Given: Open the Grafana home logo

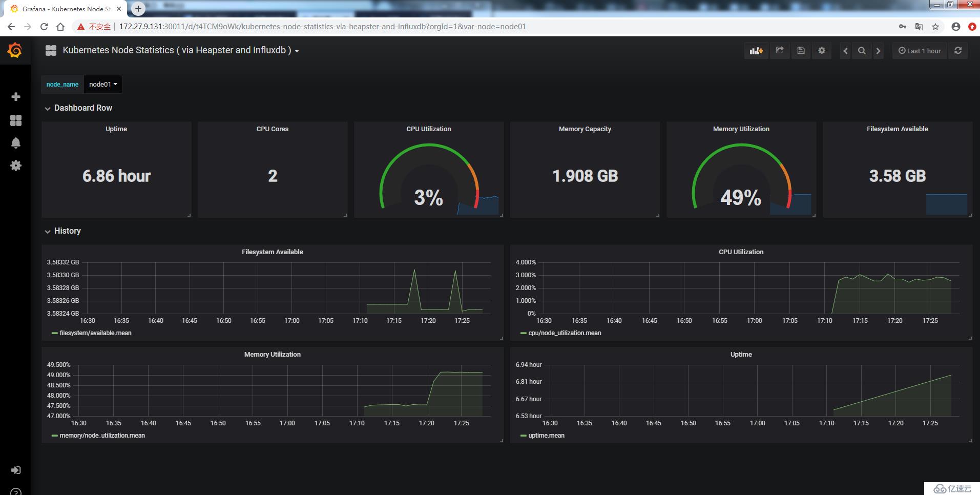Looking at the screenshot, I should point(15,50).
